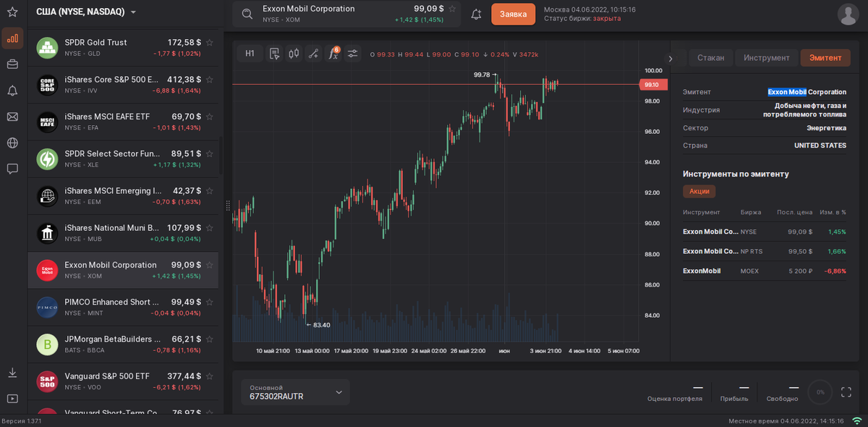Open the account selector 675302RAUTR dropdown
Screen dimensions: 868x427
coord(295,392)
